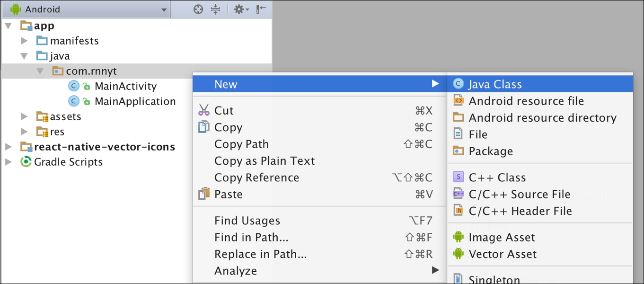The height and width of the screenshot is (284, 644).
Task: Click the collapse all icon in toolbar
Action: [x=215, y=9]
